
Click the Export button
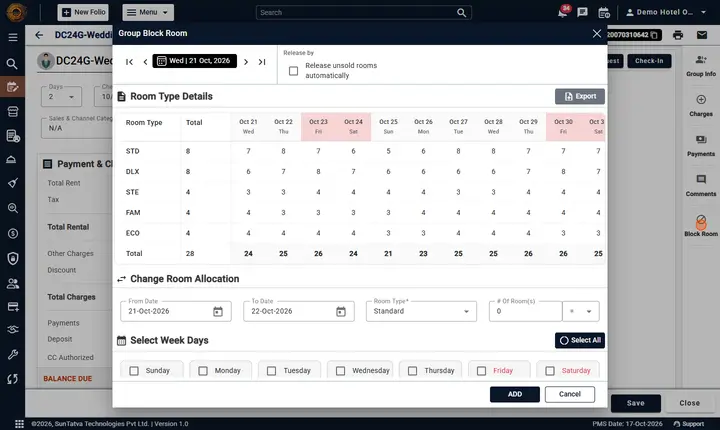[579, 96]
